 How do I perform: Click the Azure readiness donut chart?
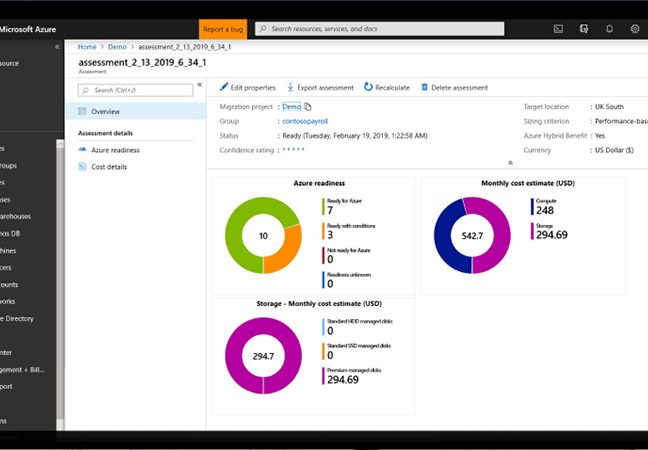tap(263, 235)
